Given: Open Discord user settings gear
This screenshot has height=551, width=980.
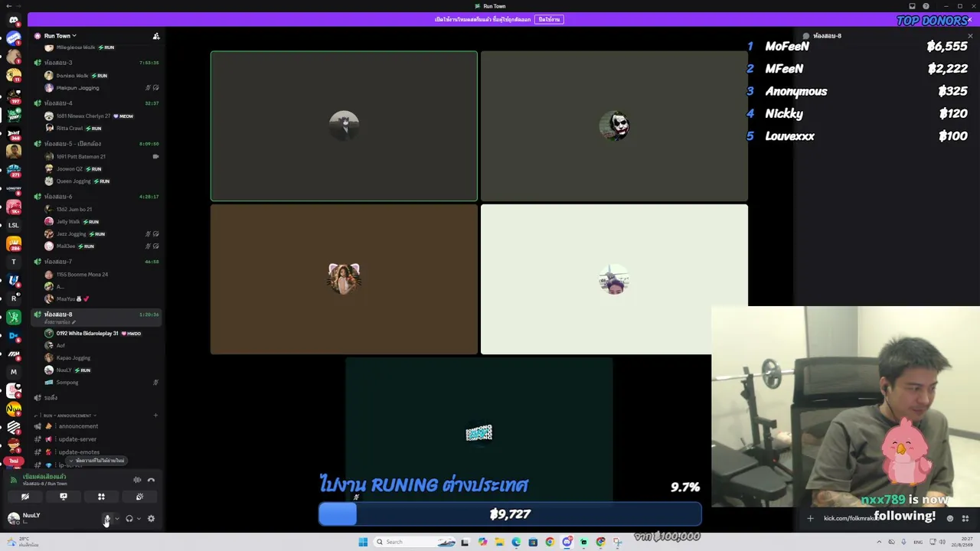Looking at the screenshot, I should [x=151, y=519].
